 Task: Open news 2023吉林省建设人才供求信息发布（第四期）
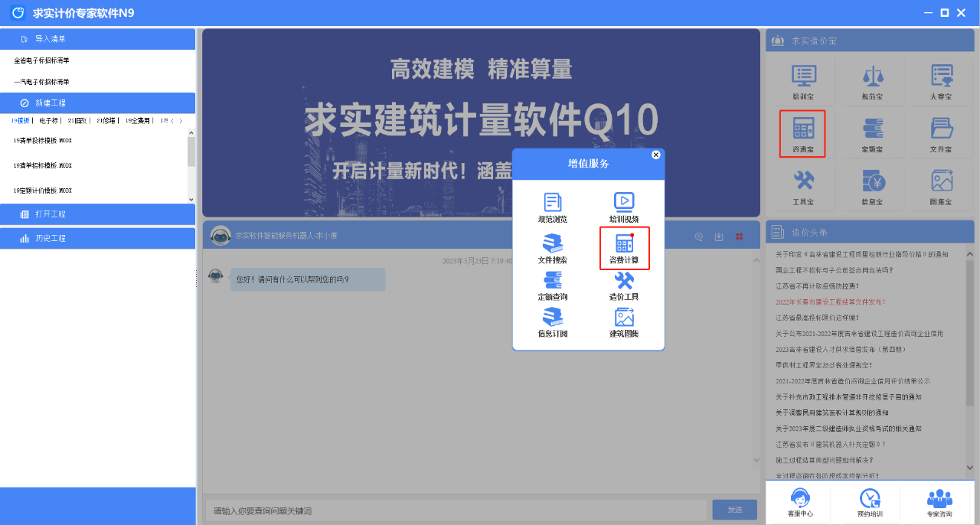[x=840, y=349]
